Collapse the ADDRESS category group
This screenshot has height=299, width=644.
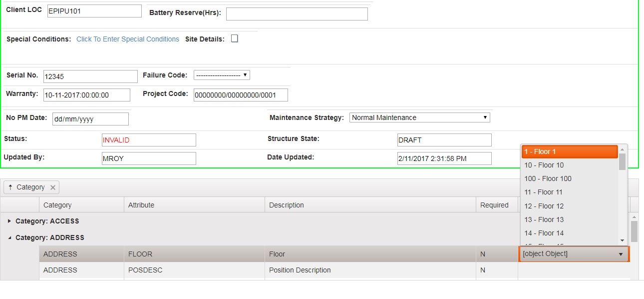9,238
